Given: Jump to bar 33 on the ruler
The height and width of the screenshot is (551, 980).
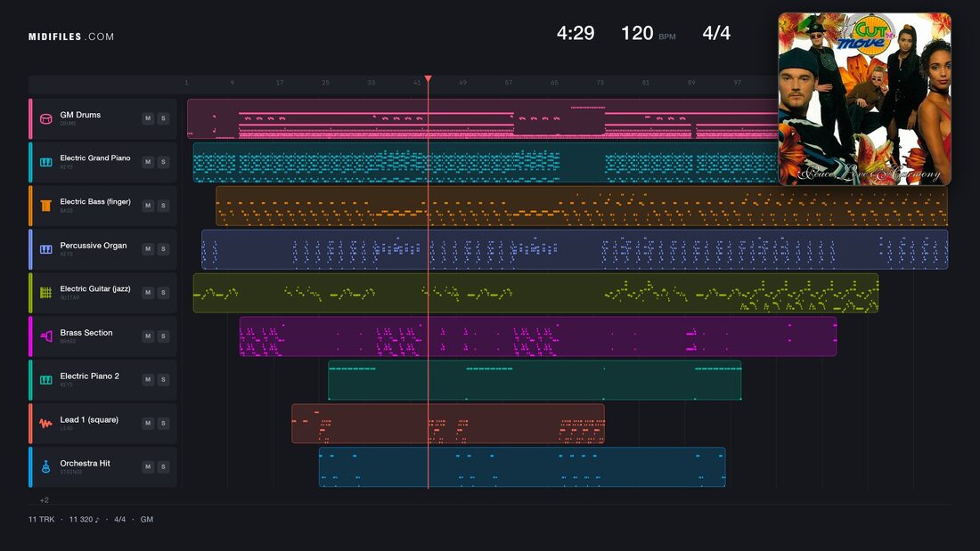Looking at the screenshot, I should coord(372,83).
